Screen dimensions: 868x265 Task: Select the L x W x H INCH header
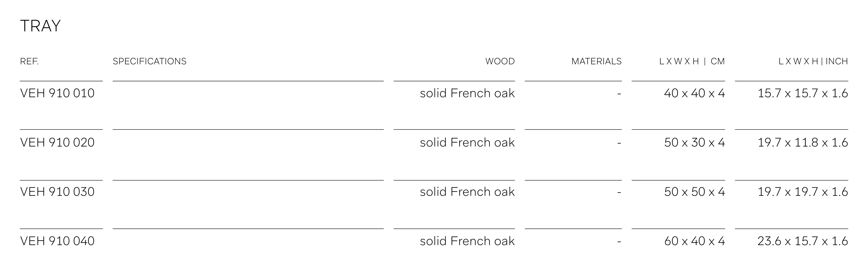(x=813, y=61)
